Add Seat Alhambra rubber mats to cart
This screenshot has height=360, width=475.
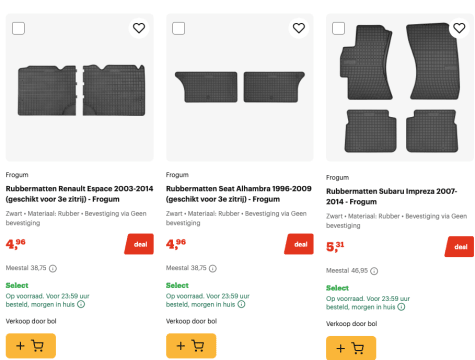tap(191, 346)
